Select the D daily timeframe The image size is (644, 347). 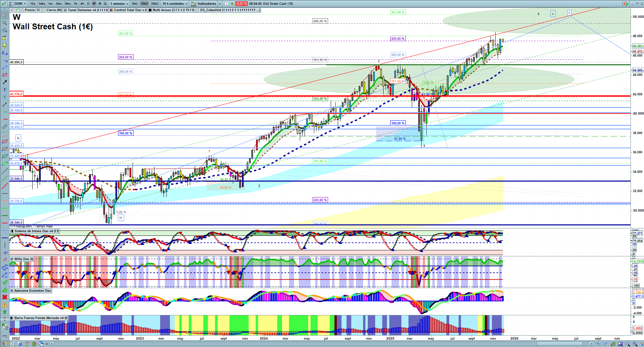[88, 4]
